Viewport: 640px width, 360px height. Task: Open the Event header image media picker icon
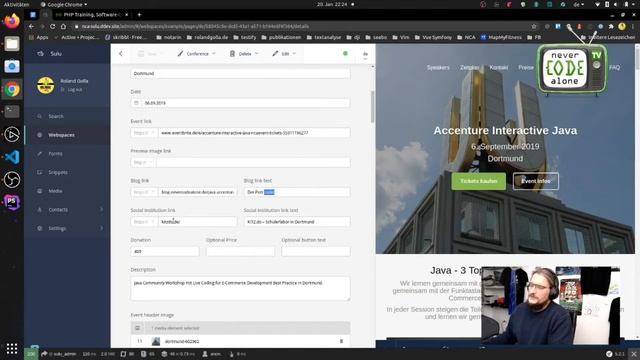138,328
